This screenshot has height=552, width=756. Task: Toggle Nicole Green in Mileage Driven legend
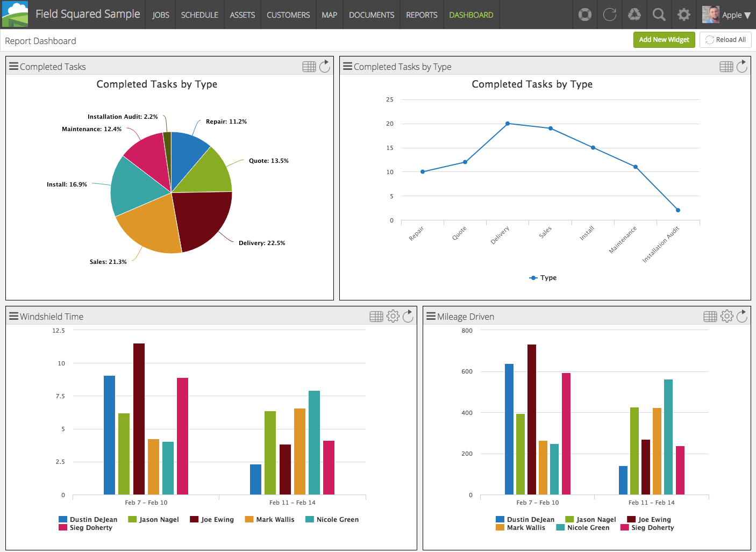[583, 527]
